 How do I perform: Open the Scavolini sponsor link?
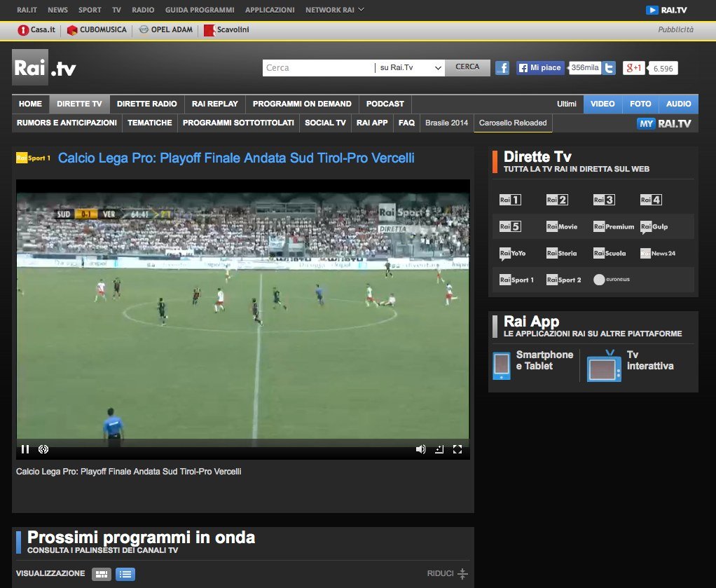coord(226,29)
